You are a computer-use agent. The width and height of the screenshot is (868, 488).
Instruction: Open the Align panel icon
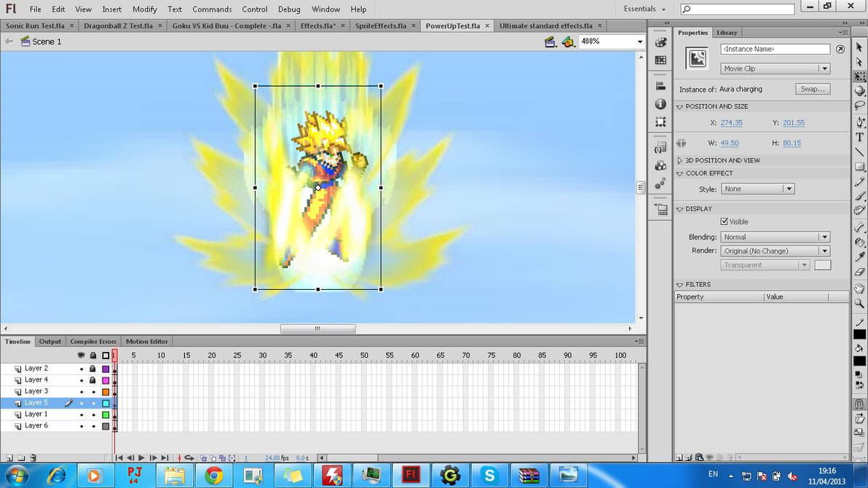pos(660,86)
